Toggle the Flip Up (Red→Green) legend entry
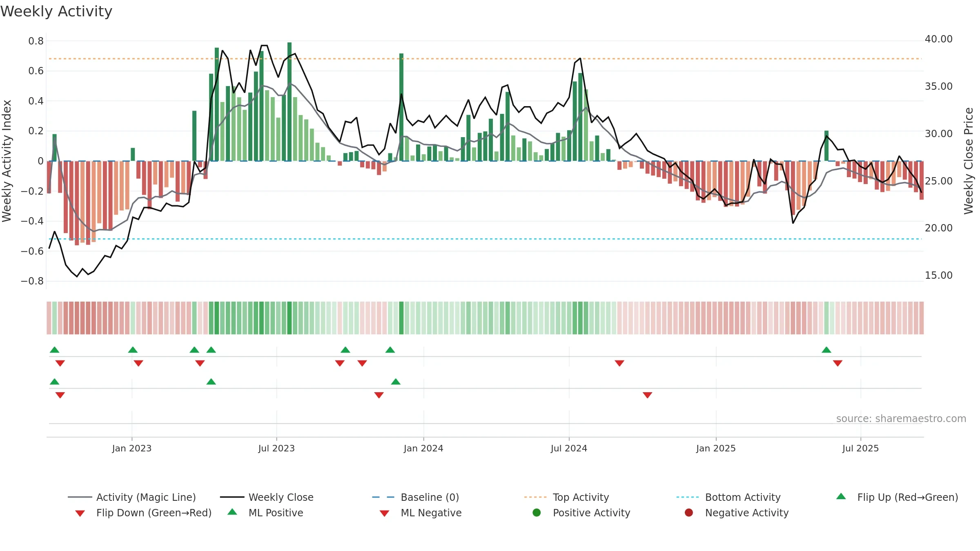This screenshot has width=980, height=551. tap(897, 497)
